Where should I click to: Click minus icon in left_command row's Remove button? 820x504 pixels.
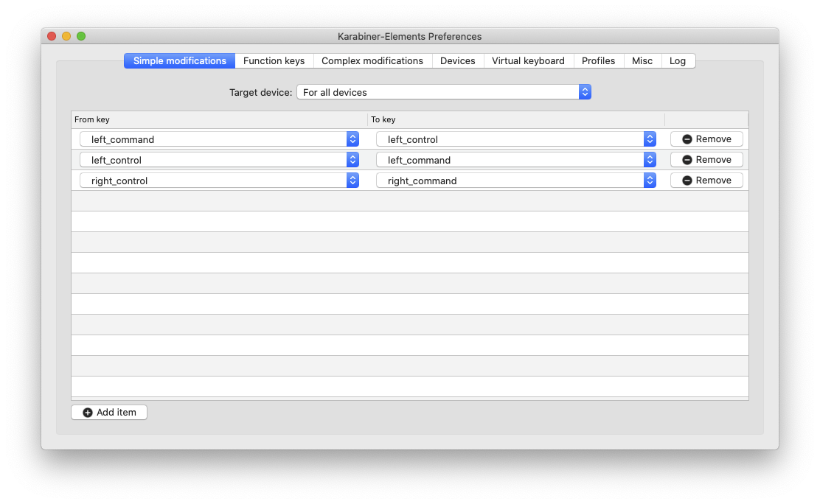click(x=687, y=139)
